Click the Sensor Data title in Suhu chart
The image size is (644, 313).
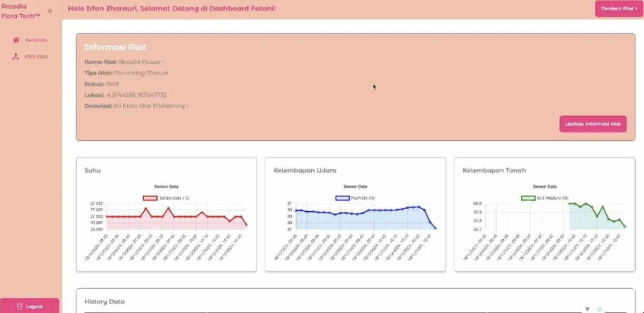(x=166, y=187)
